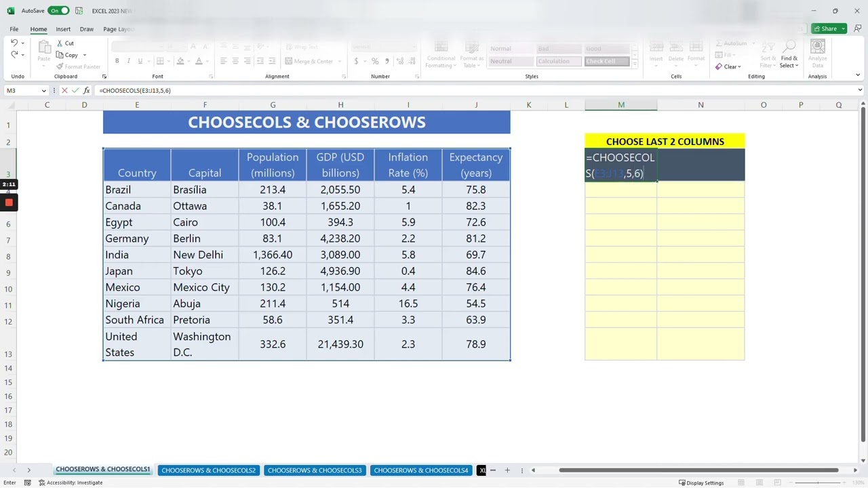Collapse the ribbon with the chevron
Screen dimensions: 868x488
click(x=858, y=75)
